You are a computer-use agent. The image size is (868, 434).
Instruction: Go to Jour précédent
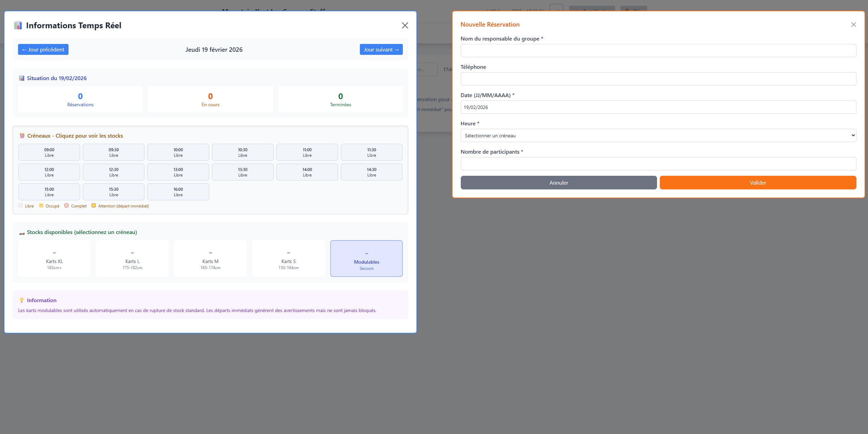pos(43,49)
